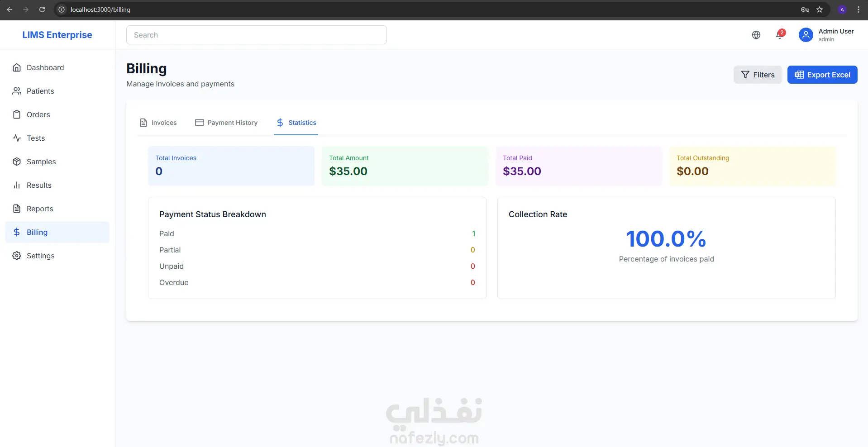Navigate to the Tests label in the sidebar
868x447 pixels.
(x=36, y=138)
